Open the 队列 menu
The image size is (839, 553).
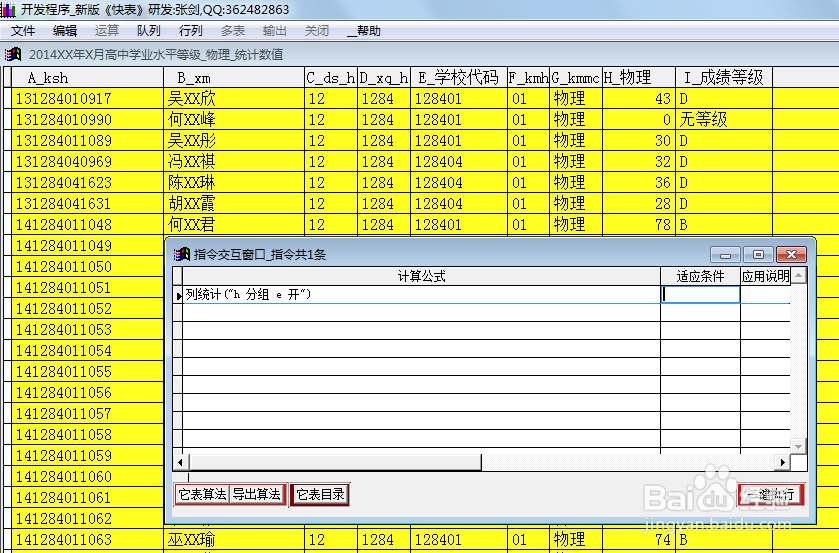click(x=148, y=31)
